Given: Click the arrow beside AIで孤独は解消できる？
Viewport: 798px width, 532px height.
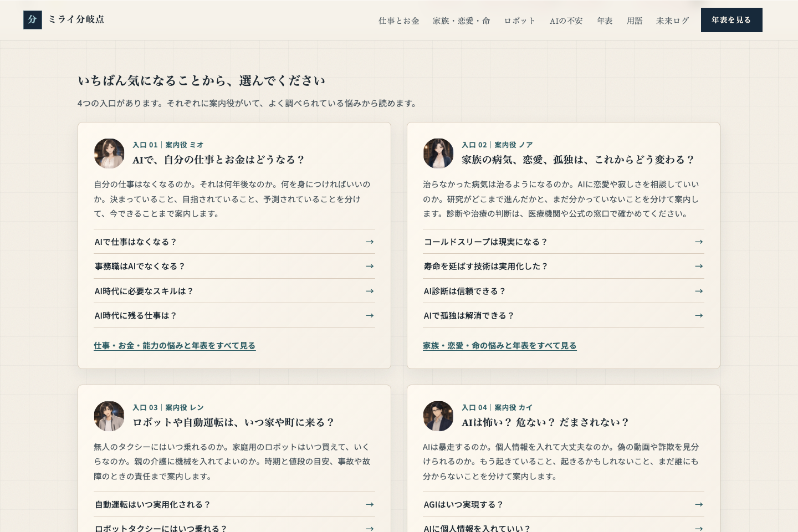Looking at the screenshot, I should click(699, 315).
